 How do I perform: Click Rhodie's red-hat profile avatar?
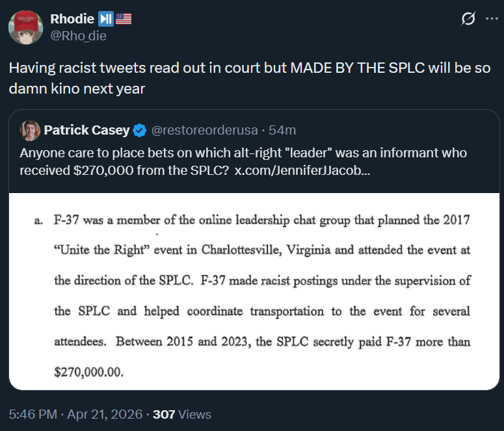tap(26, 27)
